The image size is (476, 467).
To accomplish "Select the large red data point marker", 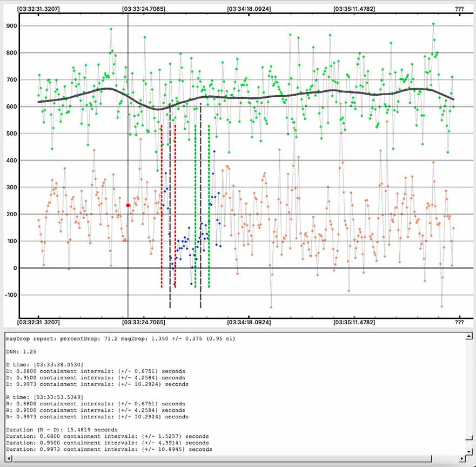I will click(128, 205).
